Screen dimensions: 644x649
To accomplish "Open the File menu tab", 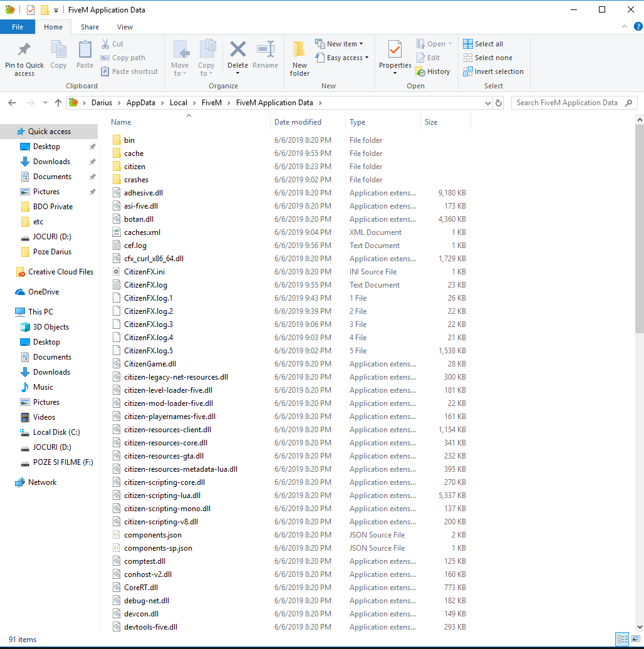I will [18, 27].
